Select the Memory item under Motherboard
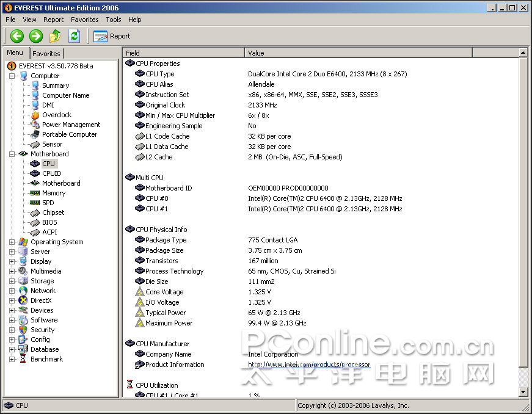This screenshot has height=414, width=532. (53, 193)
